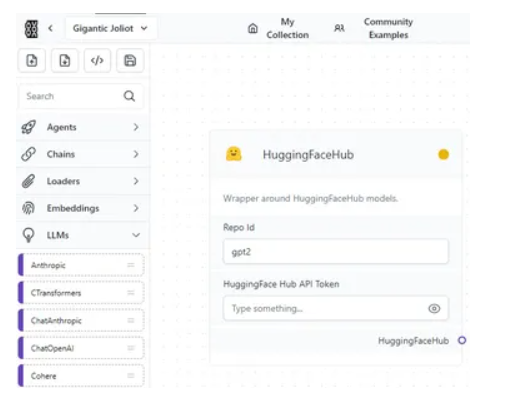
Task: Click drag handle on ChatOpenAI item
Action: 131,348
